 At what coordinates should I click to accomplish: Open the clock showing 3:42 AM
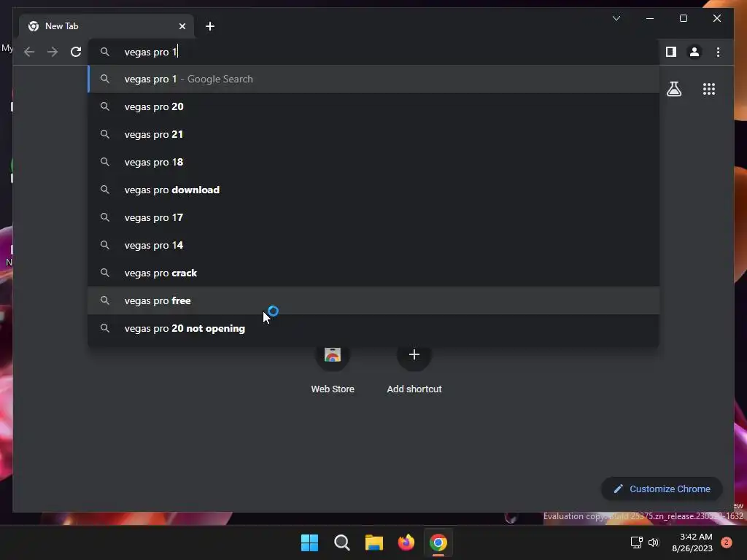[692, 542]
